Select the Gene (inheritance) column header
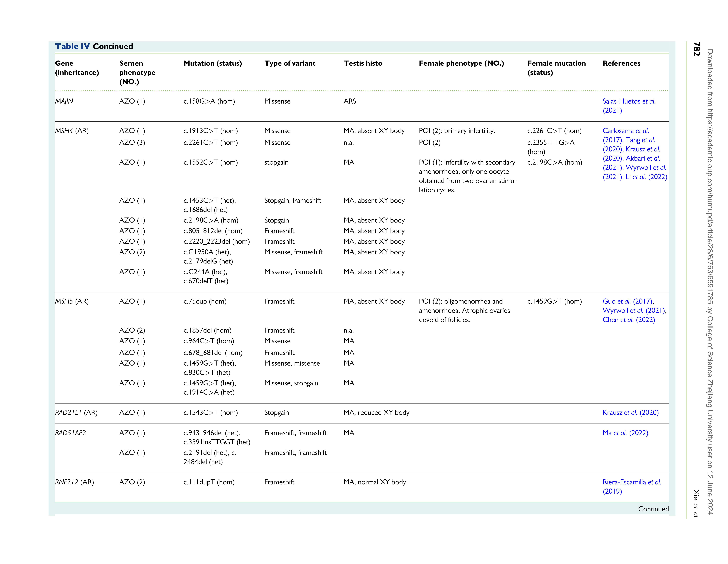 pyautogui.click(x=77, y=68)
